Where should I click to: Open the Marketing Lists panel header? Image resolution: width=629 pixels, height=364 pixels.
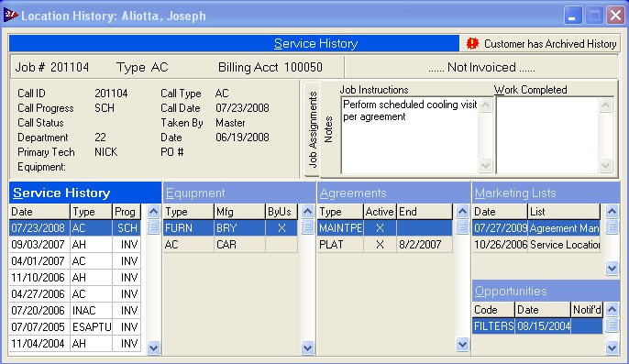click(x=546, y=193)
